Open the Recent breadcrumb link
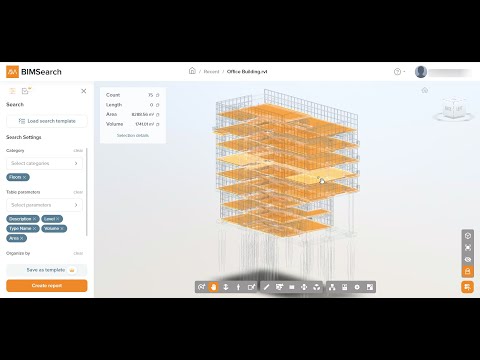The image size is (480, 360). [211, 72]
